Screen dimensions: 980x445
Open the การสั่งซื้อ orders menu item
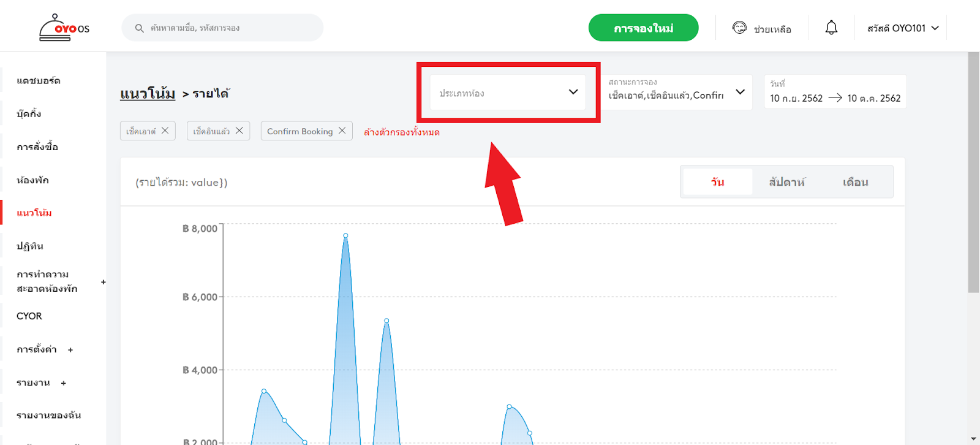(37, 146)
